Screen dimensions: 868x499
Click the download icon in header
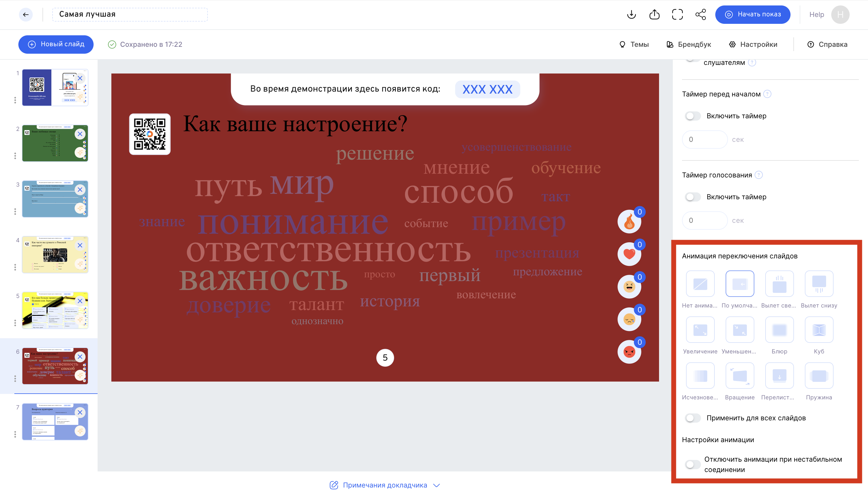pyautogui.click(x=631, y=14)
